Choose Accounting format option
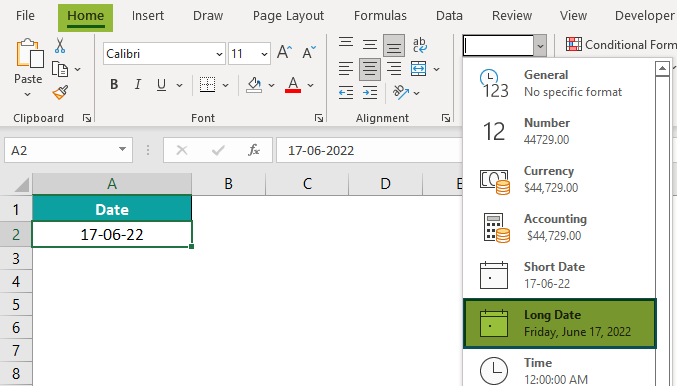Viewport: 677px width, 386px height. (x=559, y=227)
